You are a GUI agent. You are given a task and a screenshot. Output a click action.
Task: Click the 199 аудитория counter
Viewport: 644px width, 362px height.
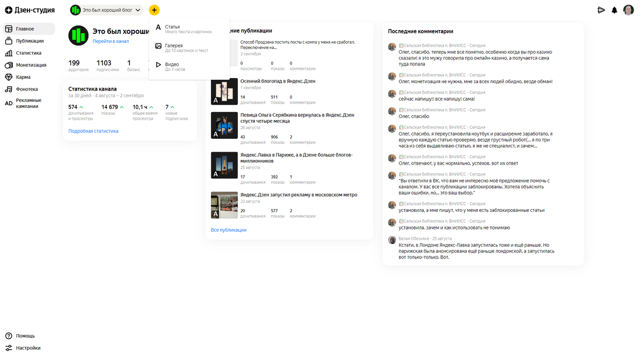[x=78, y=65]
